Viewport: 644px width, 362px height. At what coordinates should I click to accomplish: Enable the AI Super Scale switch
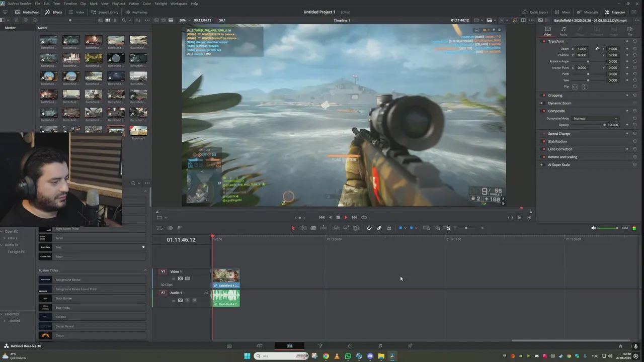click(542, 164)
